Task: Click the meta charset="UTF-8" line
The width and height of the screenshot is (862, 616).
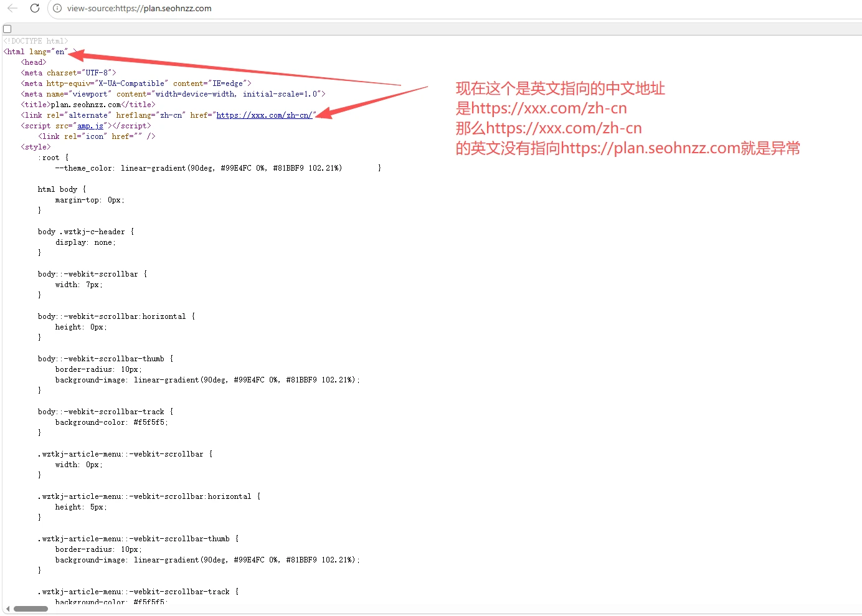Action: [69, 73]
